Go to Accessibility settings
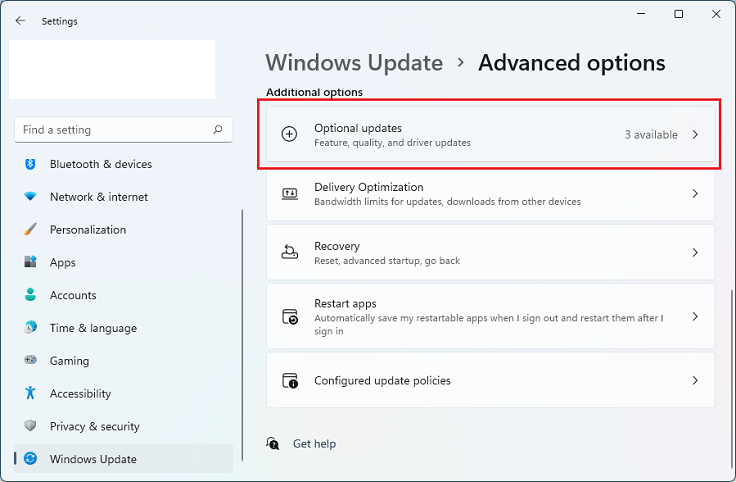 click(123, 393)
